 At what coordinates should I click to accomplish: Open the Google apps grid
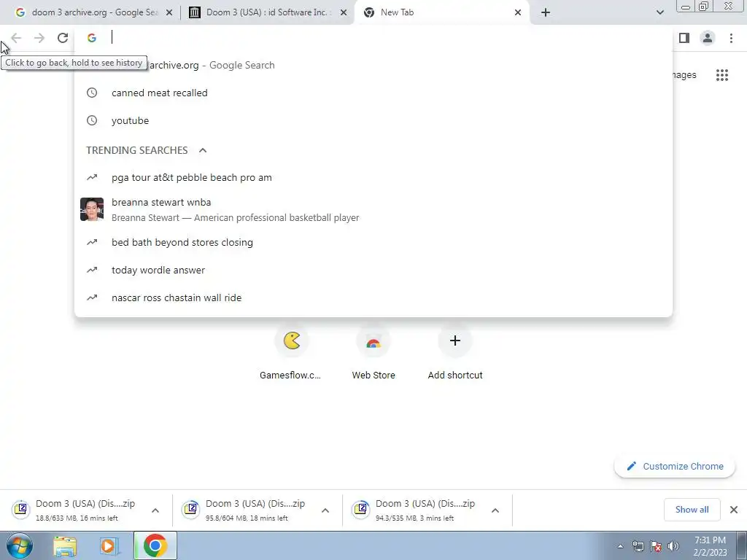click(x=722, y=75)
